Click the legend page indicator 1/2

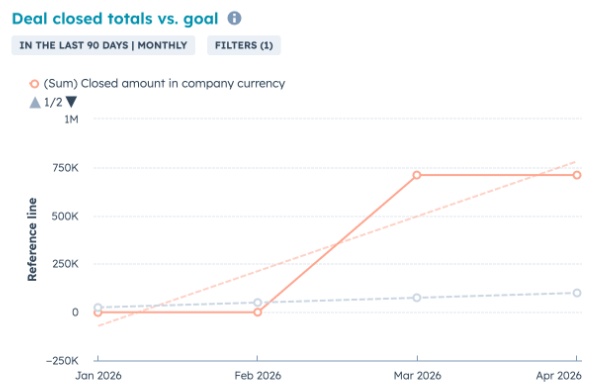tap(53, 102)
